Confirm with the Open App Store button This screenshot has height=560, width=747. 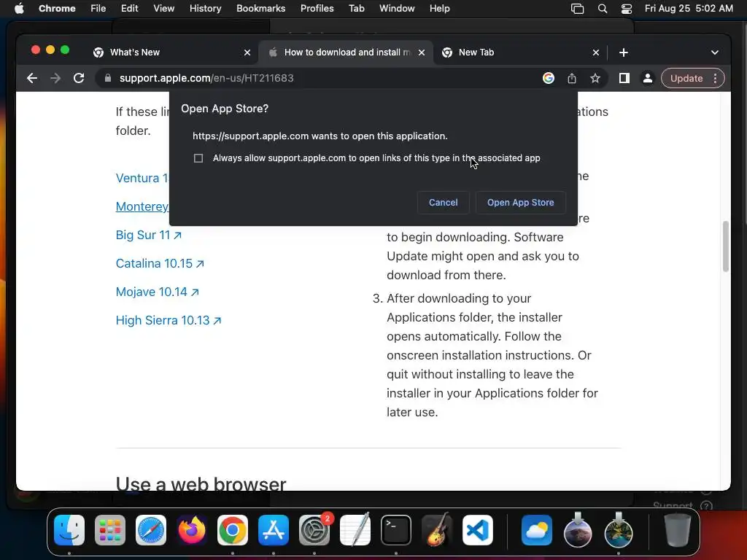pyautogui.click(x=520, y=203)
